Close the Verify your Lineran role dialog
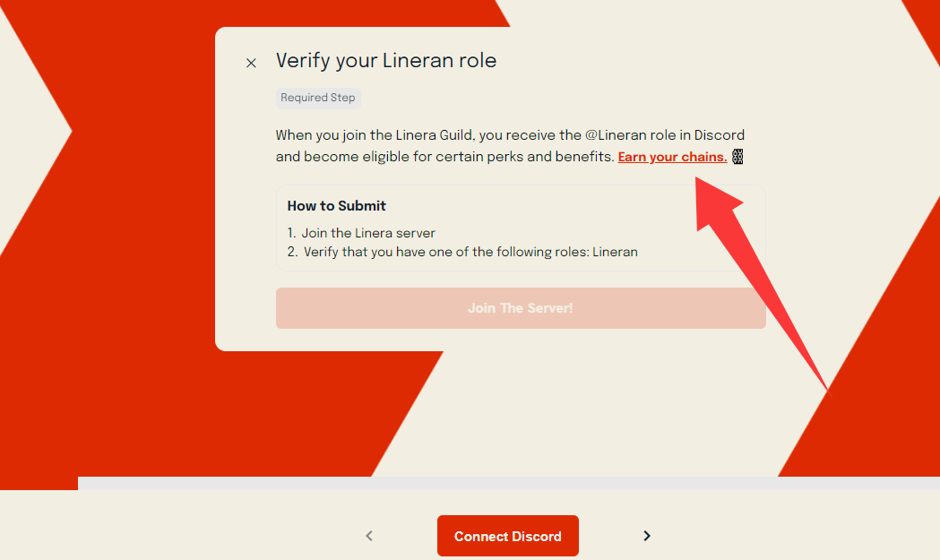 (251, 63)
